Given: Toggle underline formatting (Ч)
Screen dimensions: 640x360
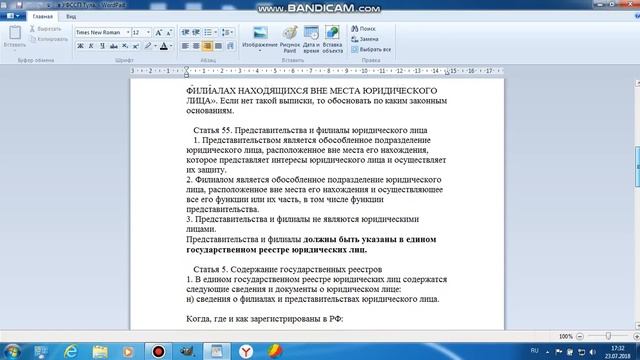Looking at the screenshot, I should coord(102,46).
